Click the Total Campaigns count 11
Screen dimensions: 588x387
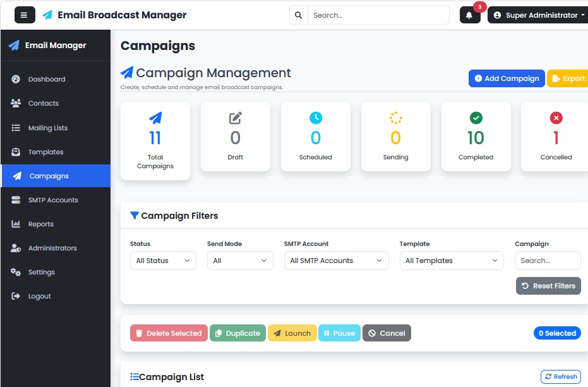pyautogui.click(x=155, y=138)
